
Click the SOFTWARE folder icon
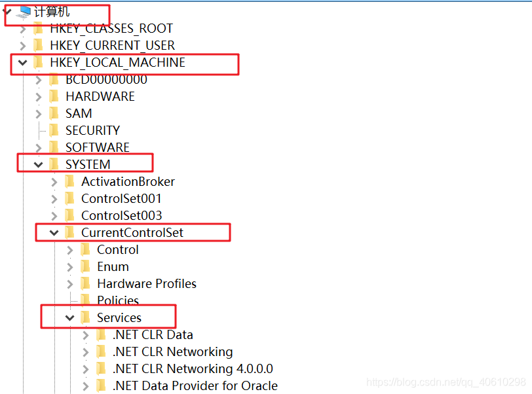click(x=54, y=147)
